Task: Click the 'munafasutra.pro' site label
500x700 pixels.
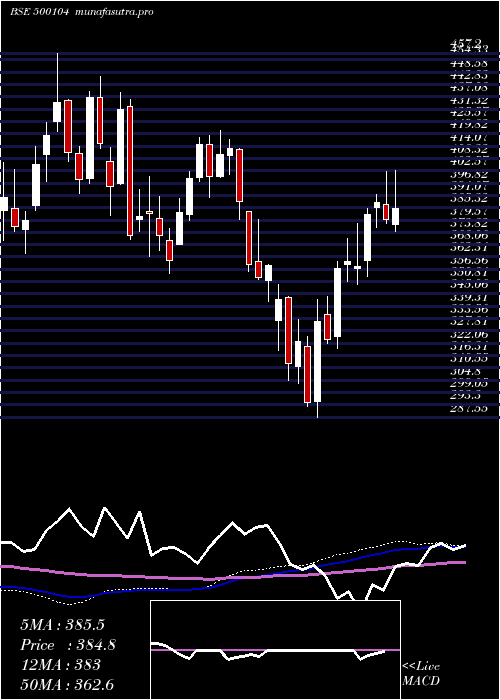Action: [x=115, y=12]
